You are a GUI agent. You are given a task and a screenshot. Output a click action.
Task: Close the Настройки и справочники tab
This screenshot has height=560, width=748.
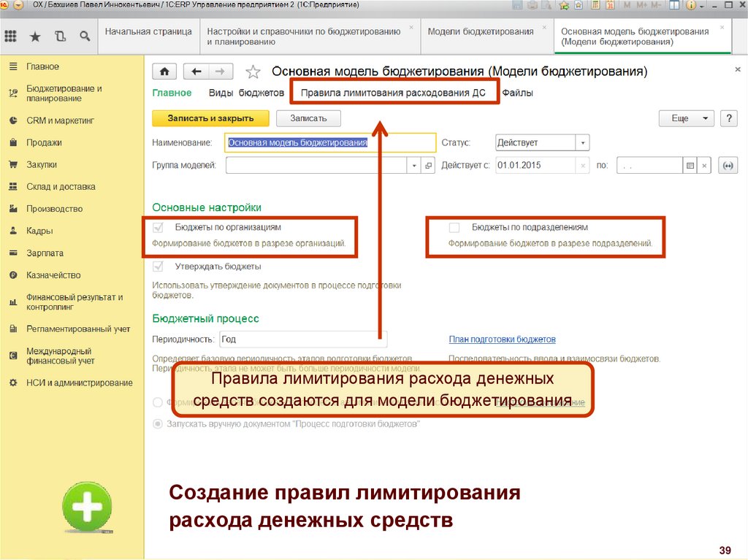[x=411, y=28]
